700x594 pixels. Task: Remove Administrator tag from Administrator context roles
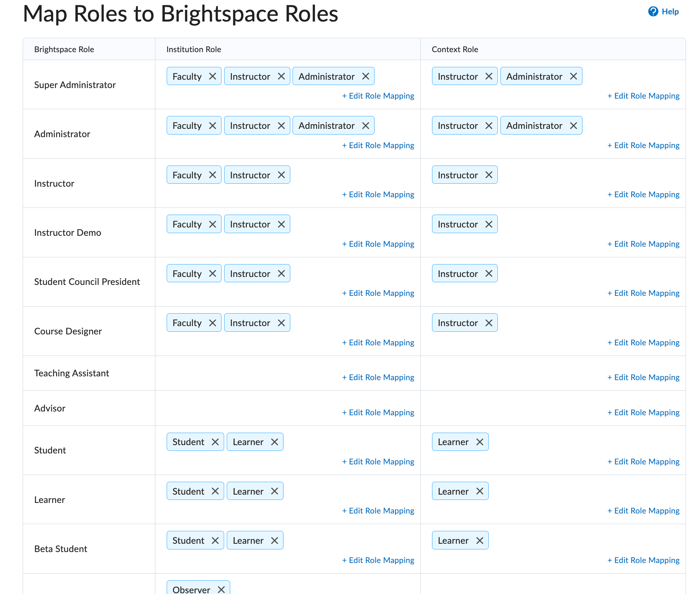pos(573,125)
